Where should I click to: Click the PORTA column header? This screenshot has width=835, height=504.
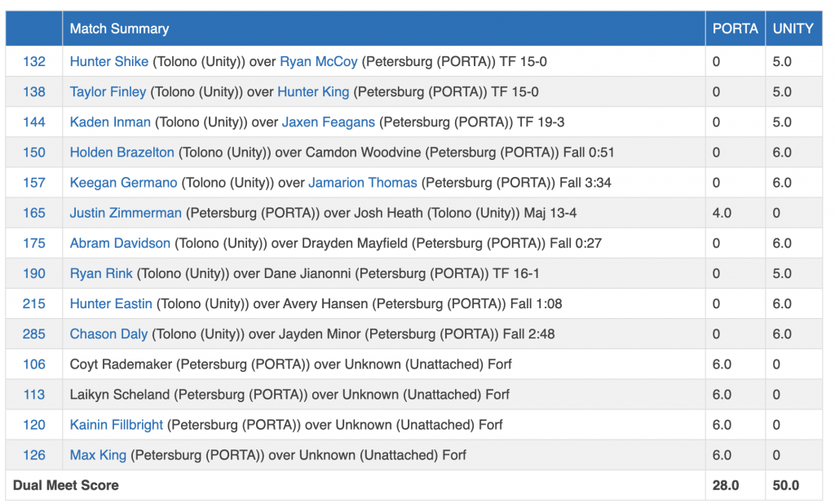point(735,29)
